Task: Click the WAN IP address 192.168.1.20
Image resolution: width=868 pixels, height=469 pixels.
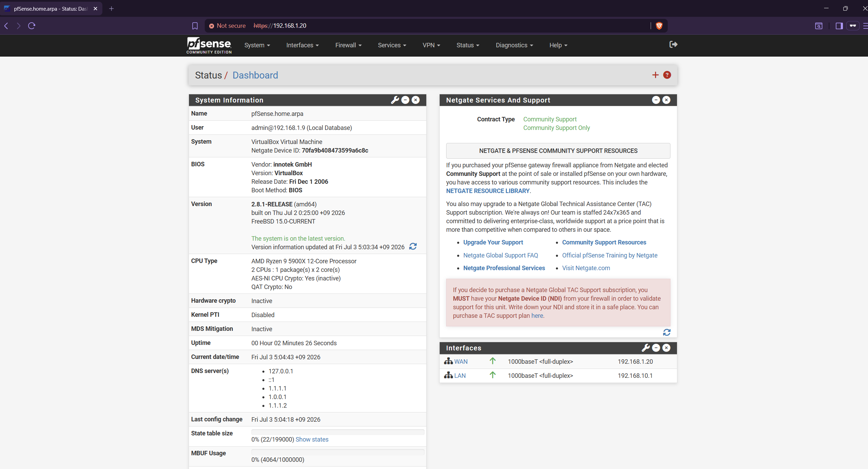Action: point(635,362)
